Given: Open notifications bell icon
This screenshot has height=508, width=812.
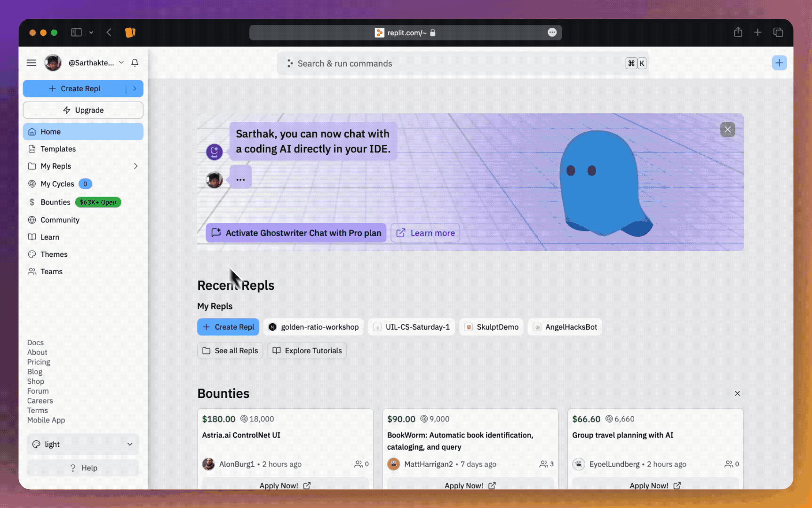Looking at the screenshot, I should coord(135,63).
